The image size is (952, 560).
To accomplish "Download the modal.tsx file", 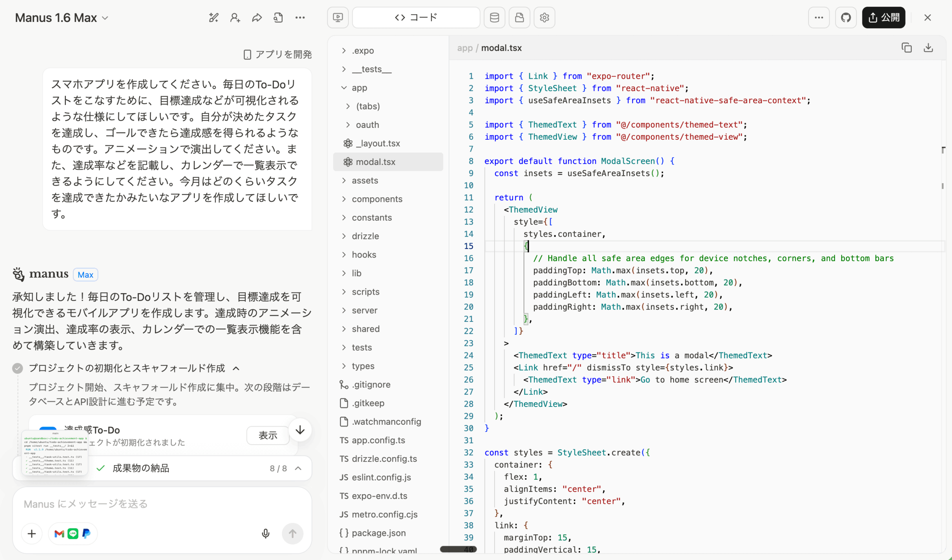I will (928, 48).
